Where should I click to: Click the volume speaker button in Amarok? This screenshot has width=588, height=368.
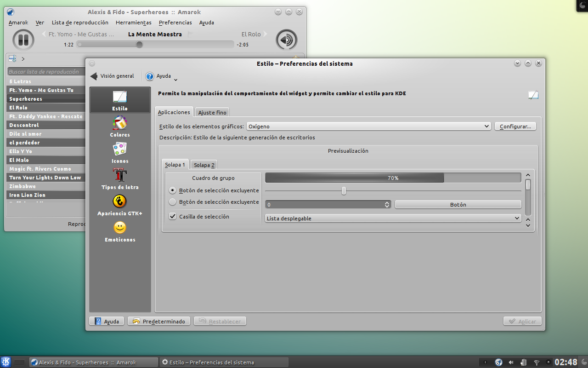pyautogui.click(x=286, y=40)
